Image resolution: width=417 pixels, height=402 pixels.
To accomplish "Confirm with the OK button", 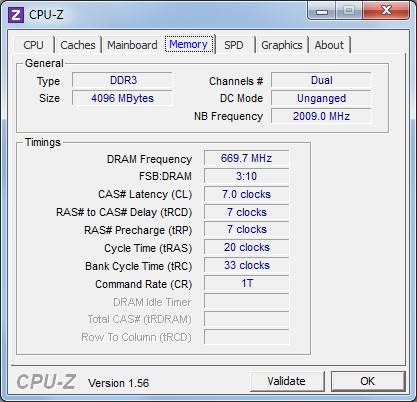I will [x=368, y=381].
